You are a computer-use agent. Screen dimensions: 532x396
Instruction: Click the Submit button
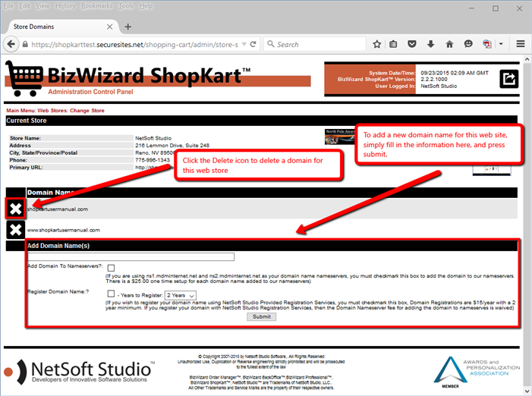click(262, 316)
